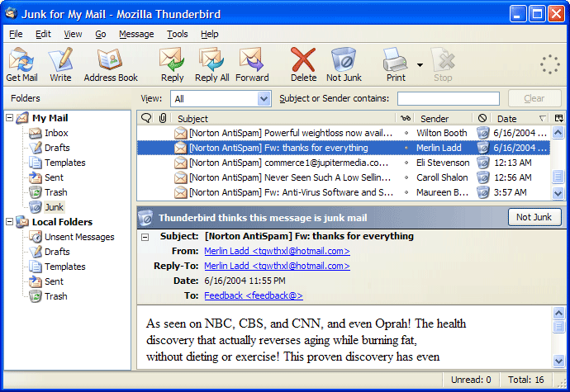Collapse the message header details
This screenshot has height=392, width=570.
pos(145,237)
